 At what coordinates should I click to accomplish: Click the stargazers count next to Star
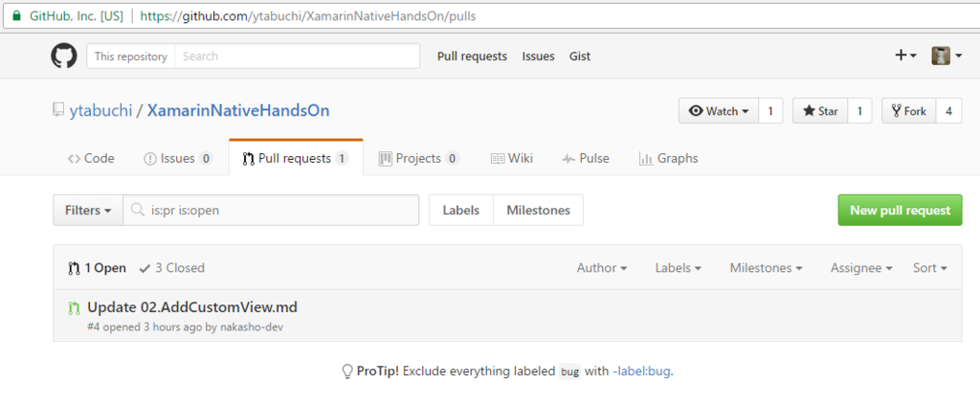(859, 111)
